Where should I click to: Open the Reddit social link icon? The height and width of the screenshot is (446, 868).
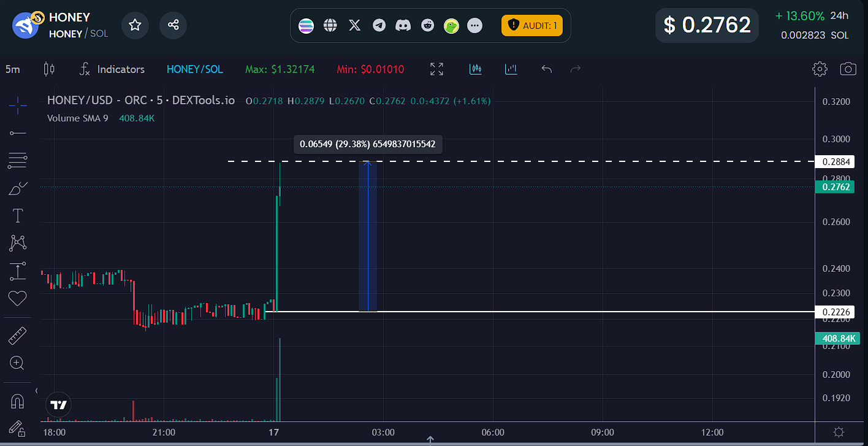click(x=427, y=26)
